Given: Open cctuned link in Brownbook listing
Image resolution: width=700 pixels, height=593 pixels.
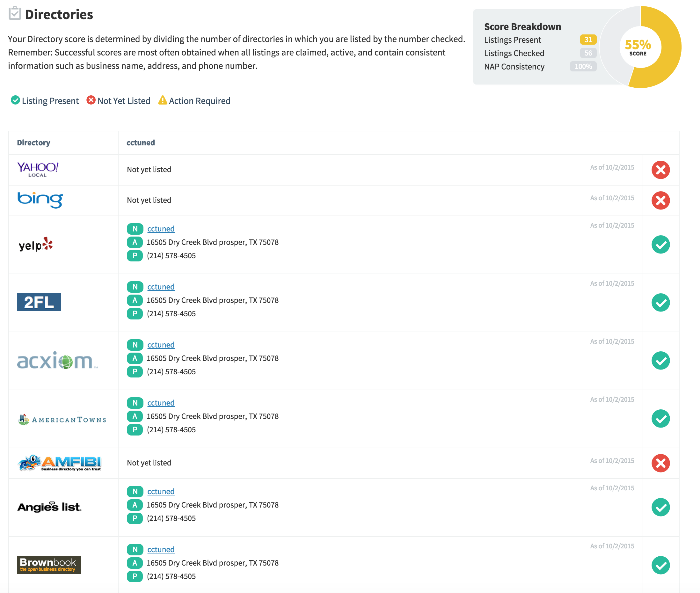Looking at the screenshot, I should tap(161, 550).
